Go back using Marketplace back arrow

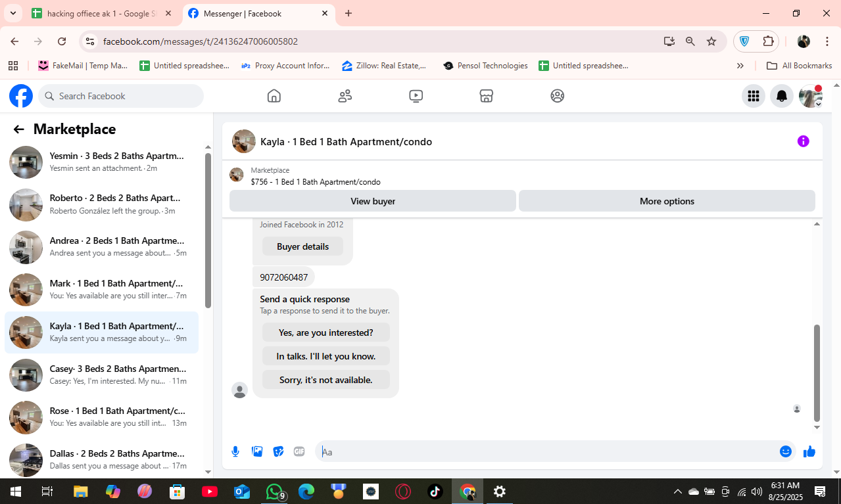[18, 129]
